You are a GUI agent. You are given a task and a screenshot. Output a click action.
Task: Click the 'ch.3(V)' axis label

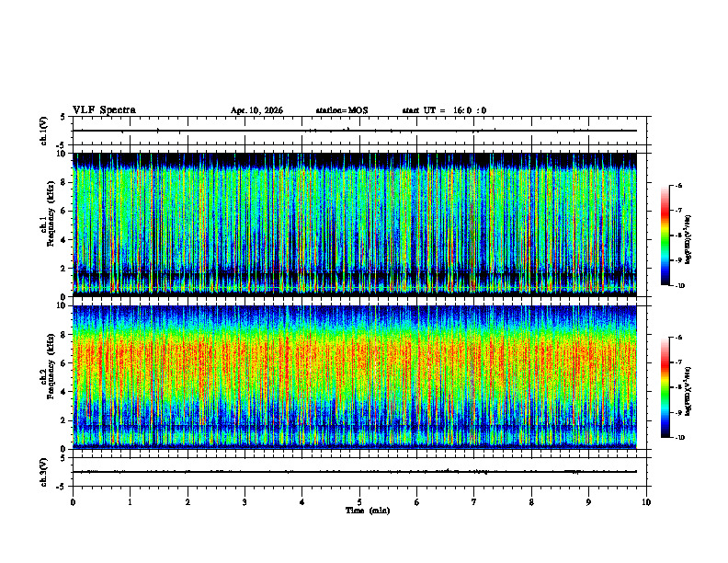43,472
